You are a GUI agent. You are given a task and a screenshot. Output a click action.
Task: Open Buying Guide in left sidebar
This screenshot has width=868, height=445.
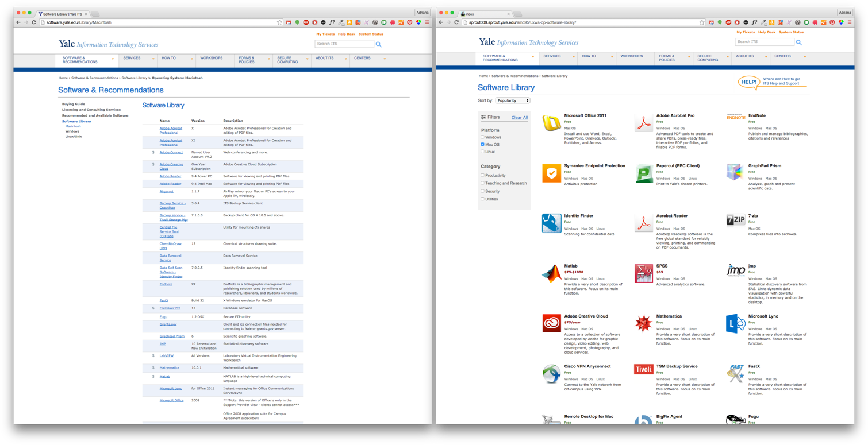(74, 105)
